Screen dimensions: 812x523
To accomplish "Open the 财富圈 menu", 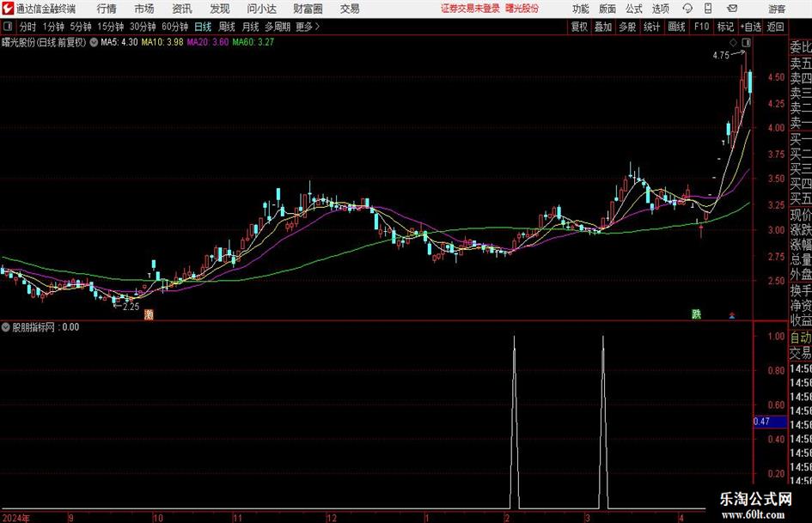I will [x=308, y=9].
